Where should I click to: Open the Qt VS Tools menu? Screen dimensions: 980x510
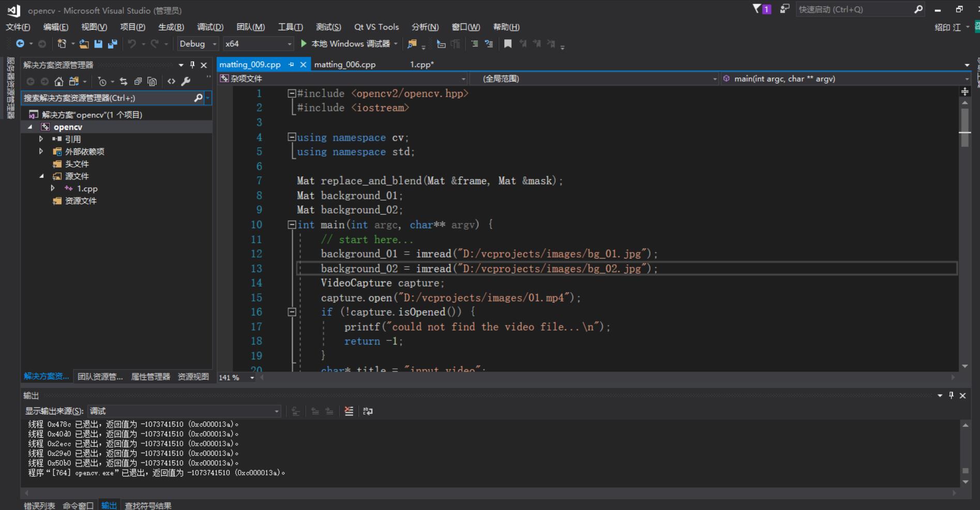tap(376, 27)
